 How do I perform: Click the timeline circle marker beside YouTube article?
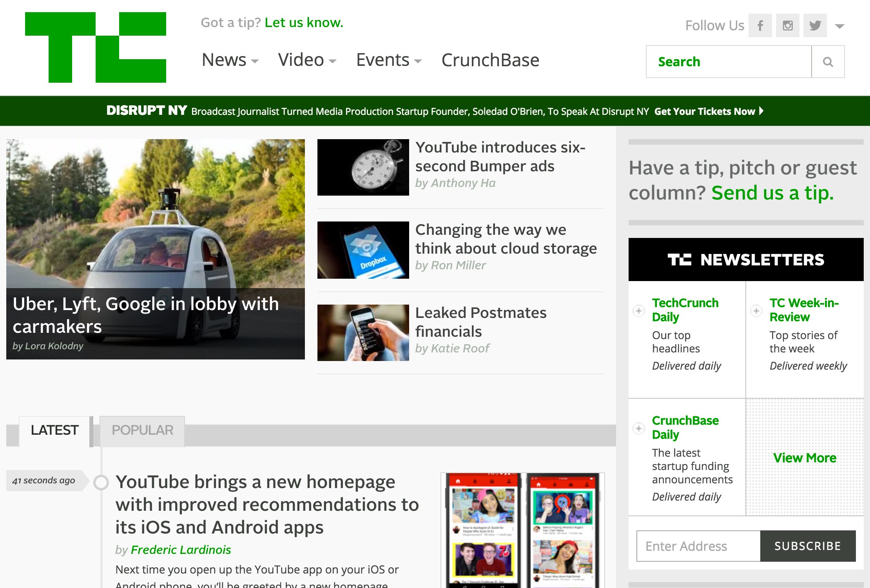(101, 483)
